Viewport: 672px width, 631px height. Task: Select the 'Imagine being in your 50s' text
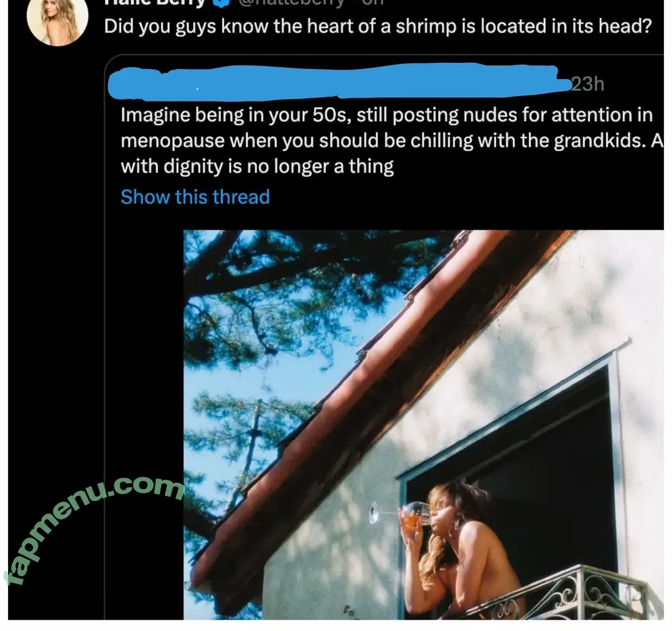point(386,115)
